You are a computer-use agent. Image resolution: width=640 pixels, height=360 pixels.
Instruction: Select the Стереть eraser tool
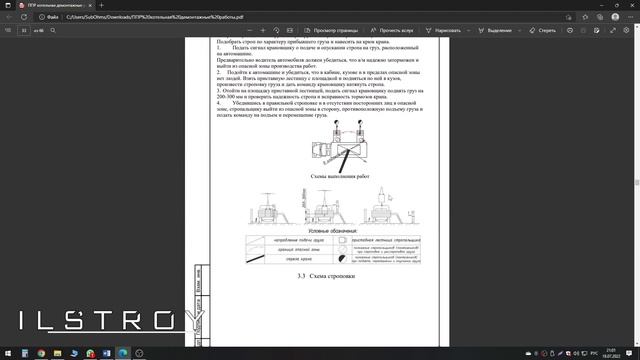[x=542, y=30]
